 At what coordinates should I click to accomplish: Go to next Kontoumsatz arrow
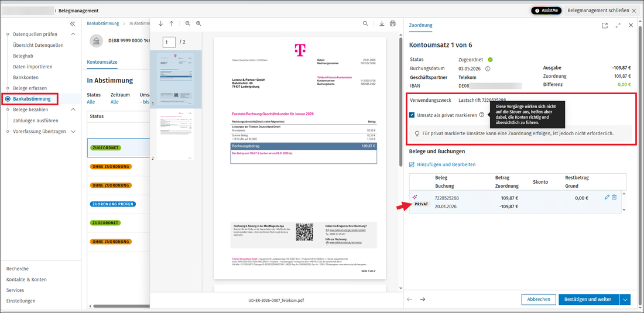coord(422,299)
